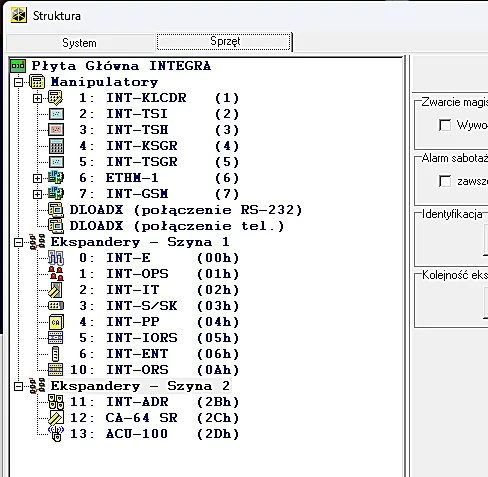Viewport: 488px width, 477px height.
Task: Toggle the zawsze checkbox under Alarm sabotażowy
Action: [445, 181]
